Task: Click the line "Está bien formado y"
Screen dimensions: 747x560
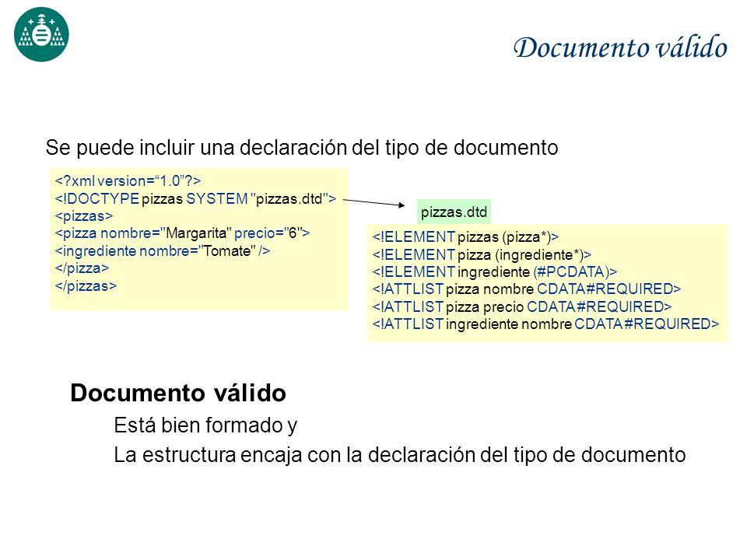Action: coord(205,425)
